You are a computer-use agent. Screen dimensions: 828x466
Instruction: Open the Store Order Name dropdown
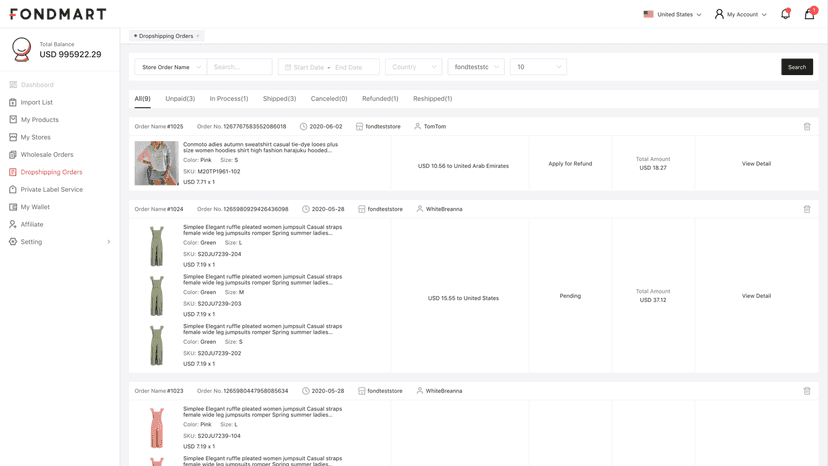pyautogui.click(x=170, y=67)
